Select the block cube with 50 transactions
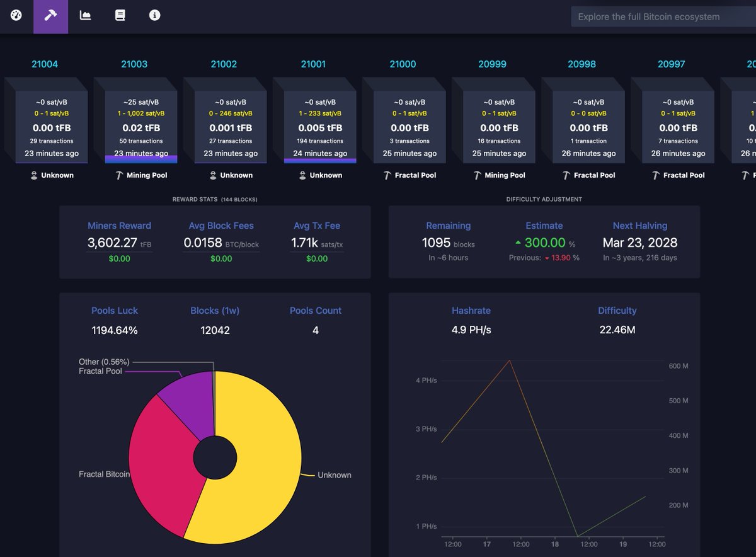Screen dimensions: 756x557 click(141, 127)
